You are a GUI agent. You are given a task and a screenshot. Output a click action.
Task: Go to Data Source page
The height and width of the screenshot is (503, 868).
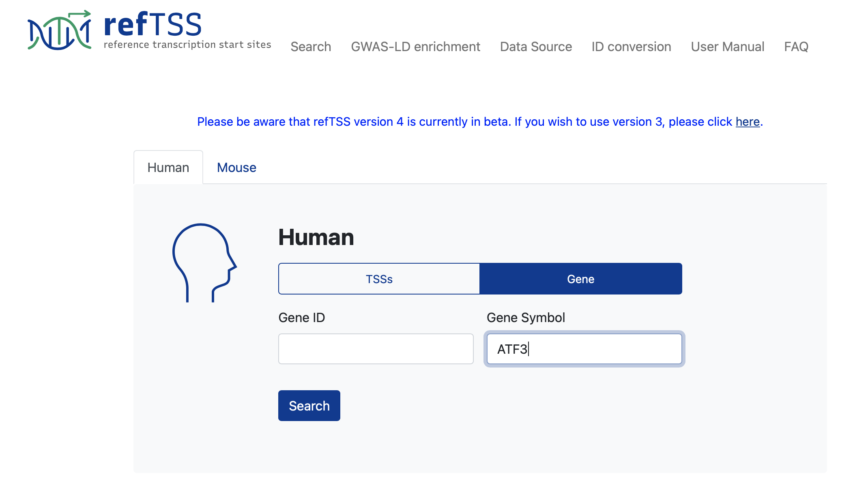pos(536,47)
